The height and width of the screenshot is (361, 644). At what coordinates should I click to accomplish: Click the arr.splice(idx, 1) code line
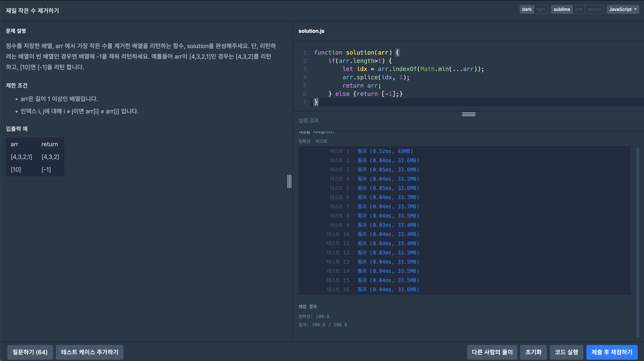[376, 77]
